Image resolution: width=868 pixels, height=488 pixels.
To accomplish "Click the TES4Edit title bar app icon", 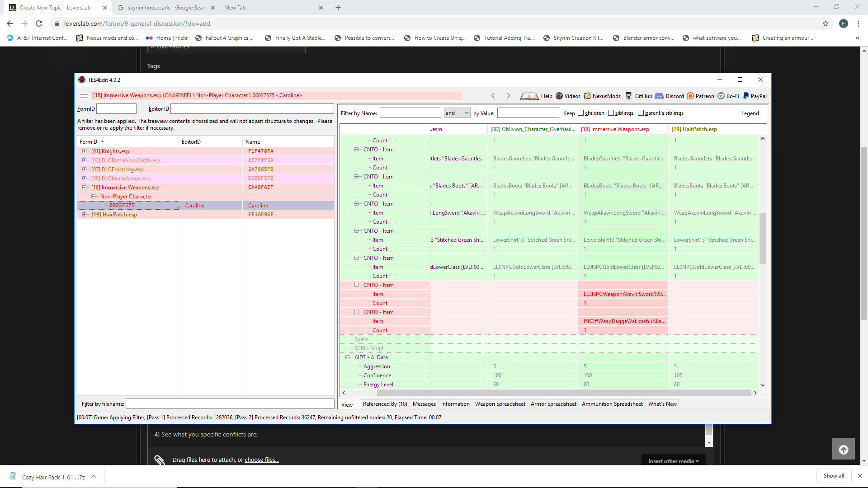I will [x=82, y=80].
